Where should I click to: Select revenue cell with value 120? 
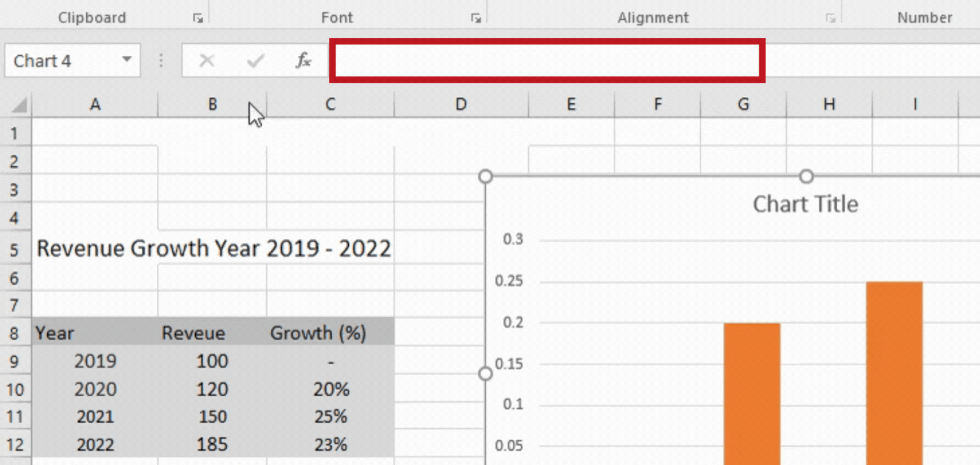click(x=212, y=389)
